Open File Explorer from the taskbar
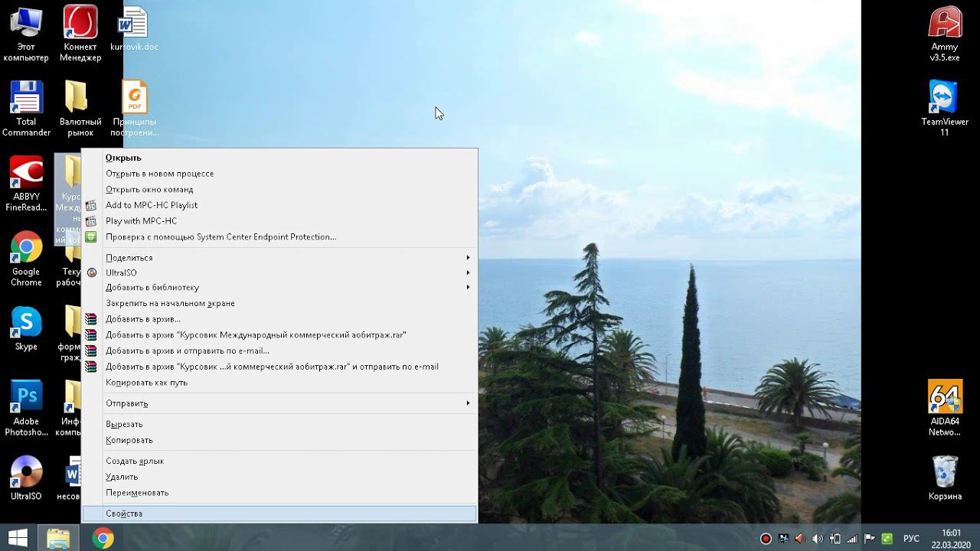The width and height of the screenshot is (980, 551). (58, 538)
